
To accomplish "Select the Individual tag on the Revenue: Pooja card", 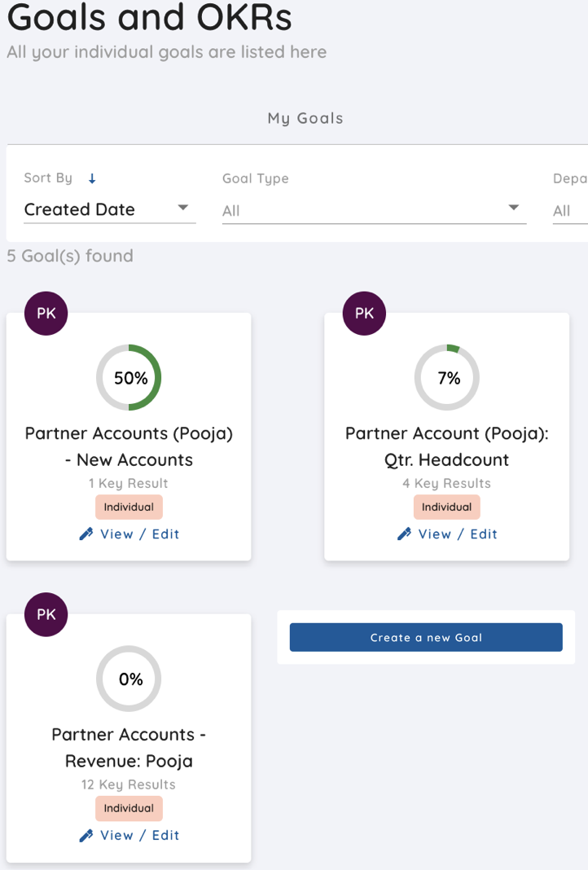I will click(129, 808).
